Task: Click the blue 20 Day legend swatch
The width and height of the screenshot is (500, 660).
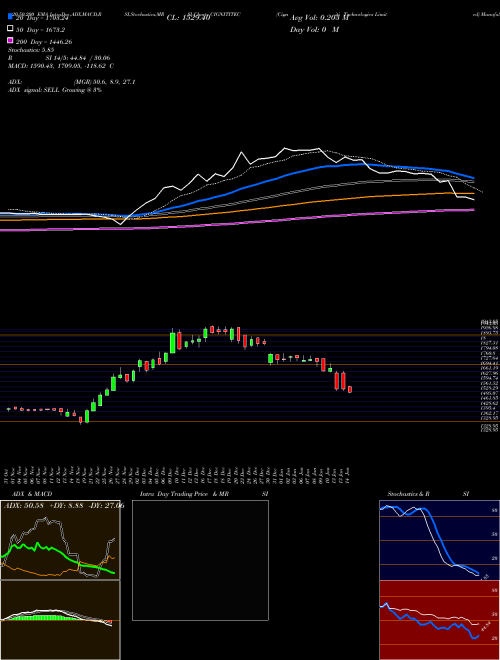Action: [10, 17]
